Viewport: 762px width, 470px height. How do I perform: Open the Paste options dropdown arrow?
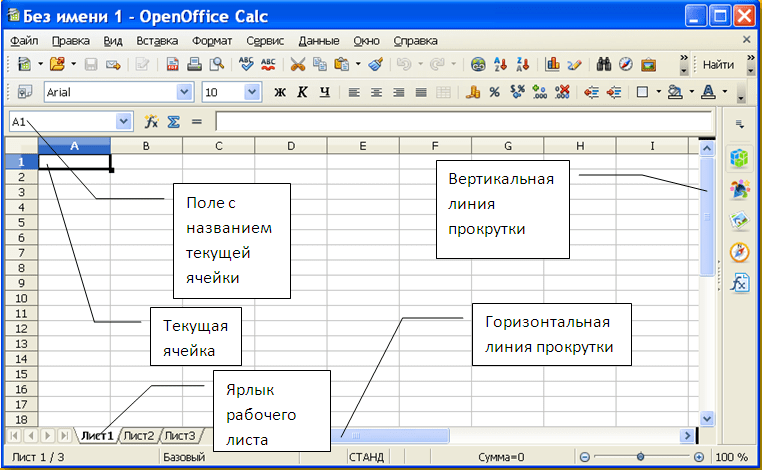click(358, 64)
